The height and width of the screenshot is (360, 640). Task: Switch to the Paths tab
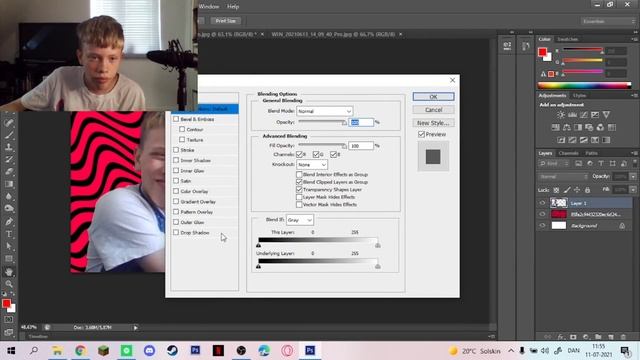[591, 153]
